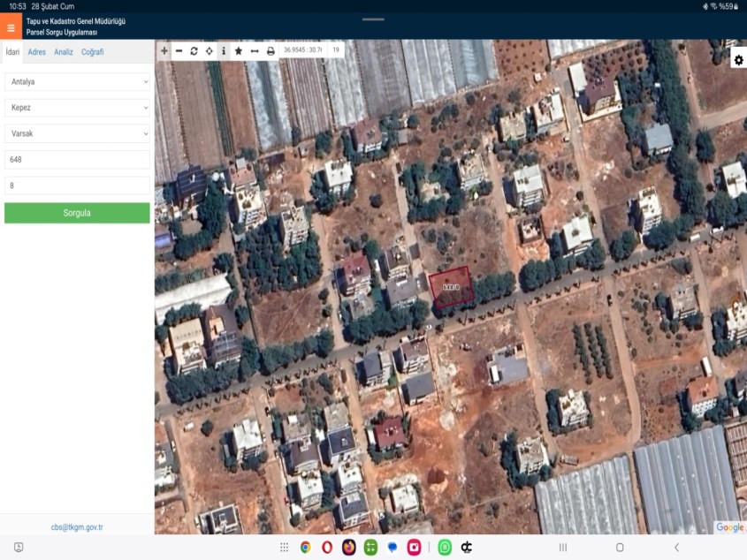Screen dimensions: 747x560
Task: Expand the Antalya province dropdown
Action: 77,81
